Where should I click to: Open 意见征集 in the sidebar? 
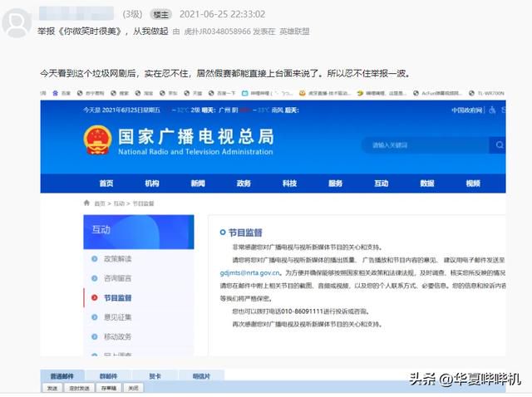117,317
